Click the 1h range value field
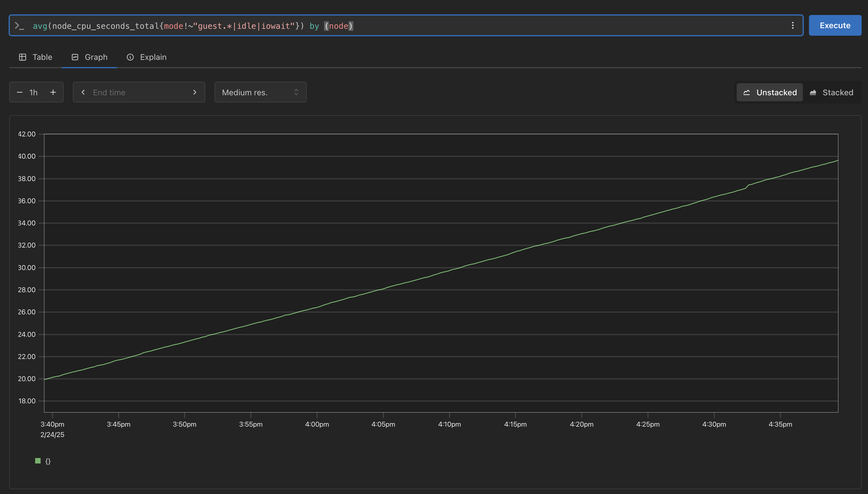This screenshot has width=868, height=494. point(34,92)
